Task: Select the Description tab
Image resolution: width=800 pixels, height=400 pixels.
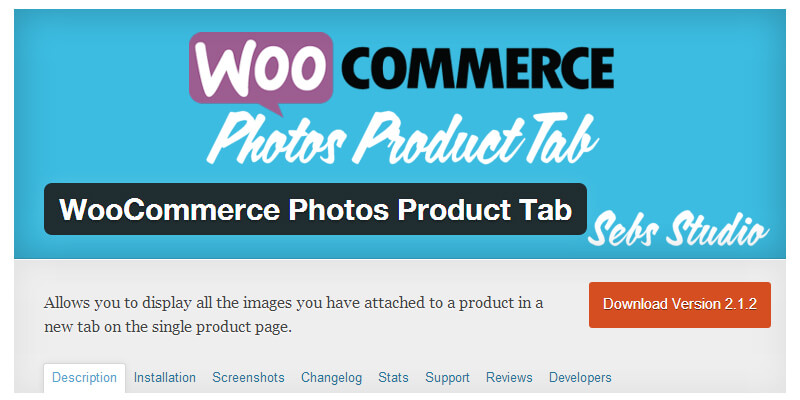Action: point(84,378)
